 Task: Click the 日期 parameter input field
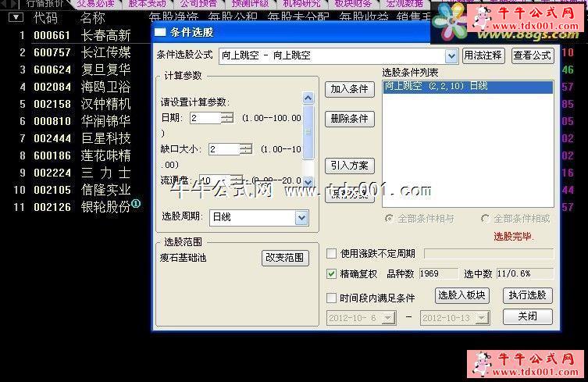[205, 118]
